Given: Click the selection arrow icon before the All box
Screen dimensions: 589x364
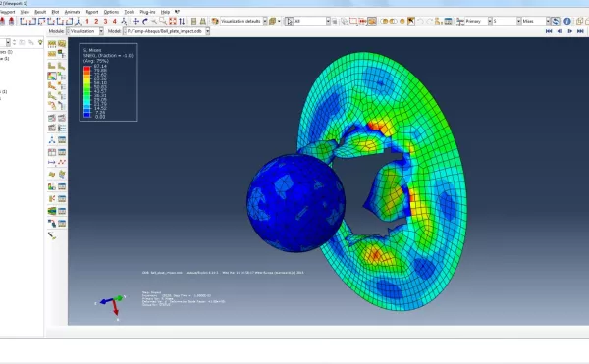Looking at the screenshot, I should click(x=289, y=21).
